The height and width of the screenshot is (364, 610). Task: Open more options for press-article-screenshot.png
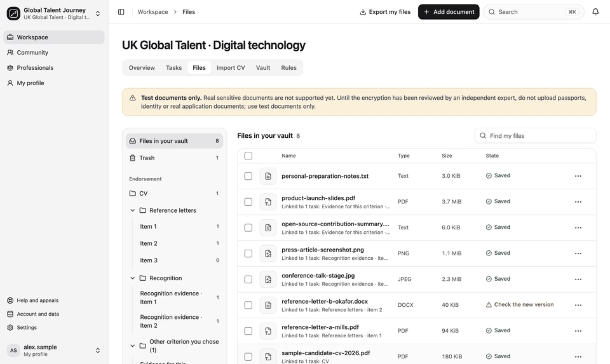pos(578,253)
